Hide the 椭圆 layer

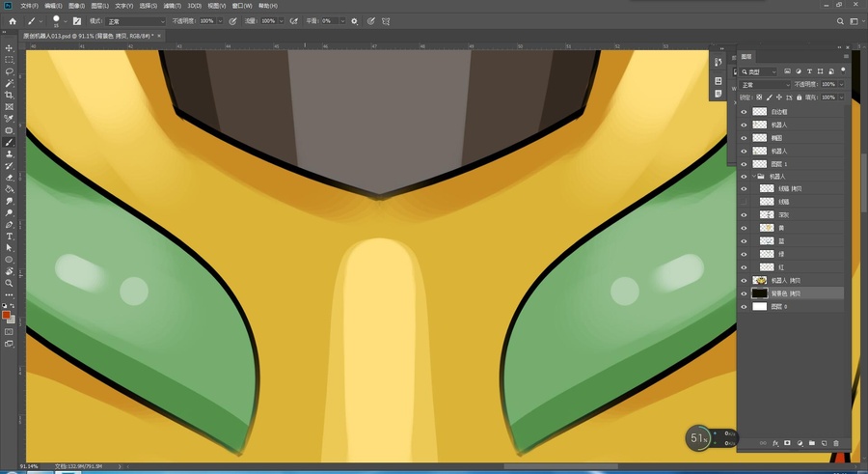pyautogui.click(x=744, y=138)
